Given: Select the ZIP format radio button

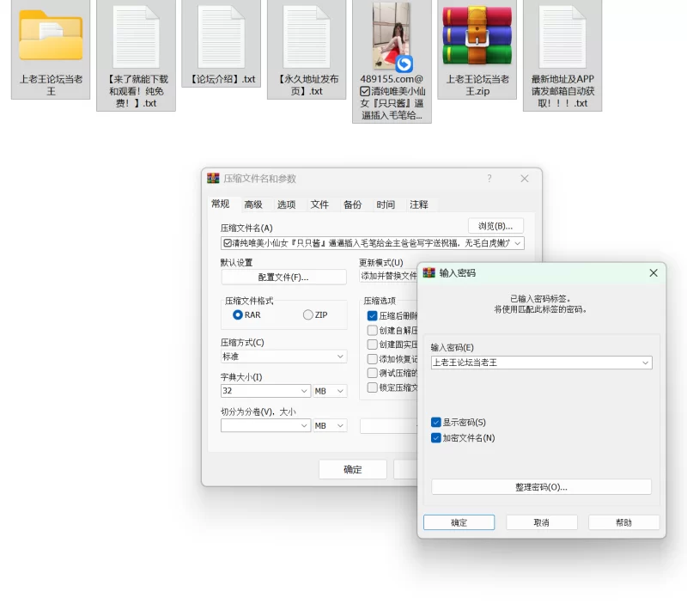Looking at the screenshot, I should pos(308,314).
